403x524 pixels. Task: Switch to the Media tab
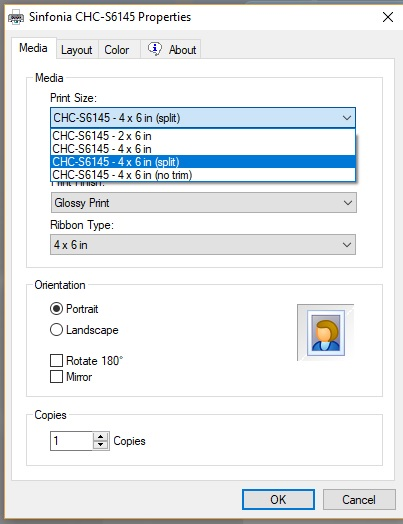pyautogui.click(x=33, y=48)
